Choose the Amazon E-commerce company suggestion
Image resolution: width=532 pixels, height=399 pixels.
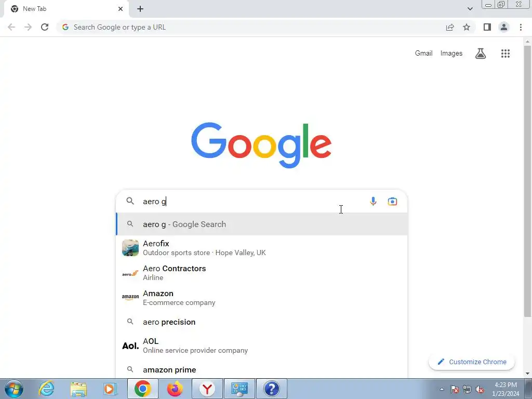[262, 298]
